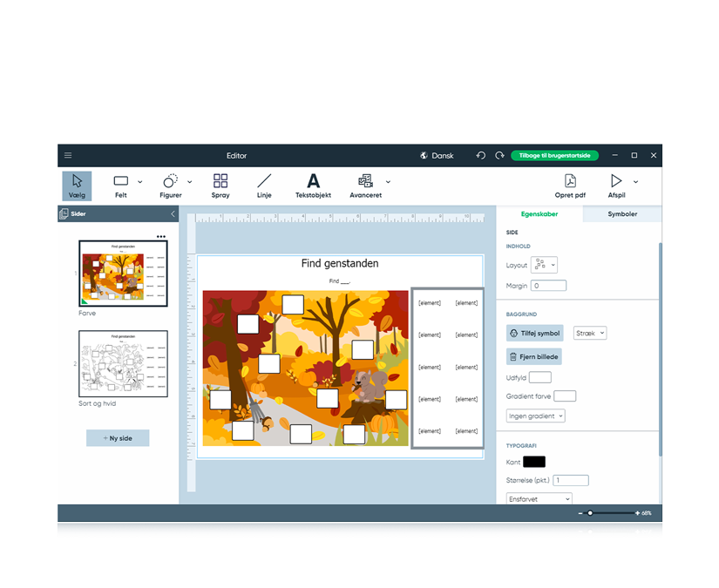
Task: Click the undo arrow icon
Action: click(x=480, y=155)
